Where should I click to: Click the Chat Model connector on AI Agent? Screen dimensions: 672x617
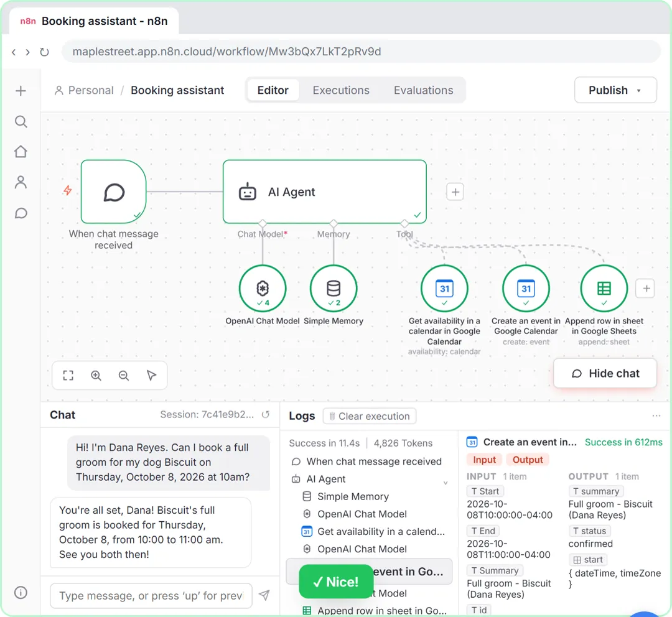coord(263,223)
